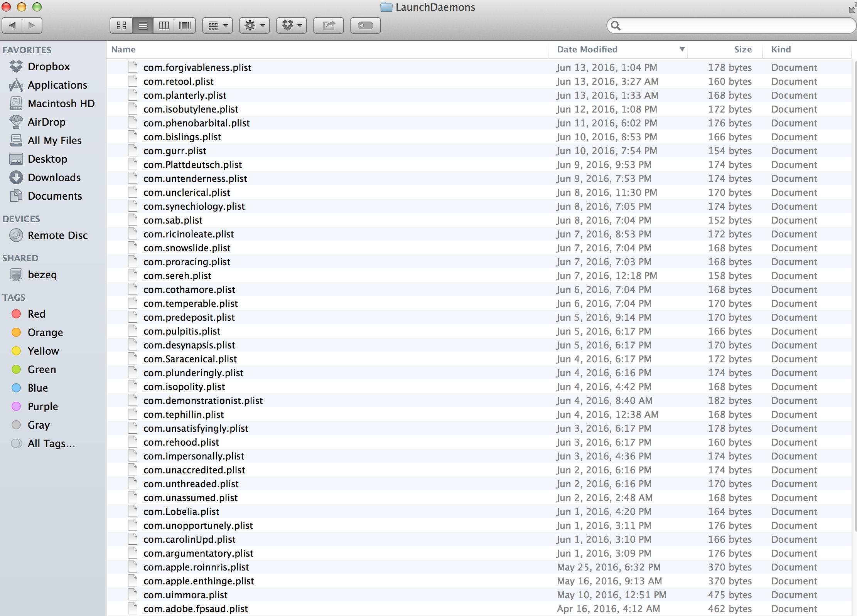Open All Tags… in the sidebar
857x616 pixels.
pyautogui.click(x=51, y=444)
